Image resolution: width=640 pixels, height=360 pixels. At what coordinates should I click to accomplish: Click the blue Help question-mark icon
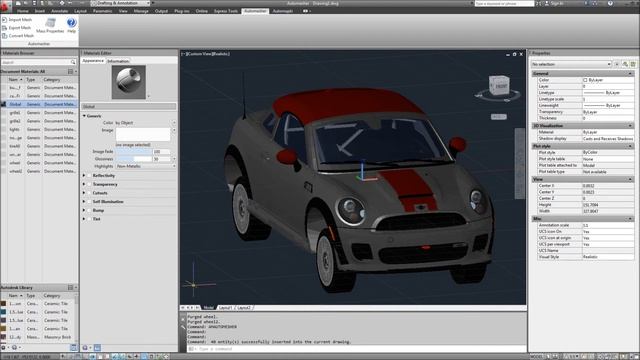[71, 22]
